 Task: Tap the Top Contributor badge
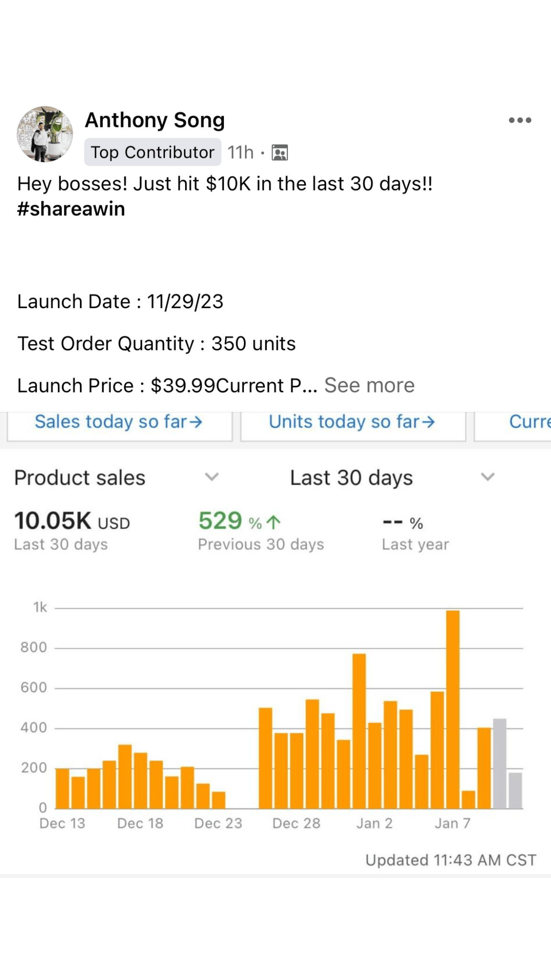[153, 152]
